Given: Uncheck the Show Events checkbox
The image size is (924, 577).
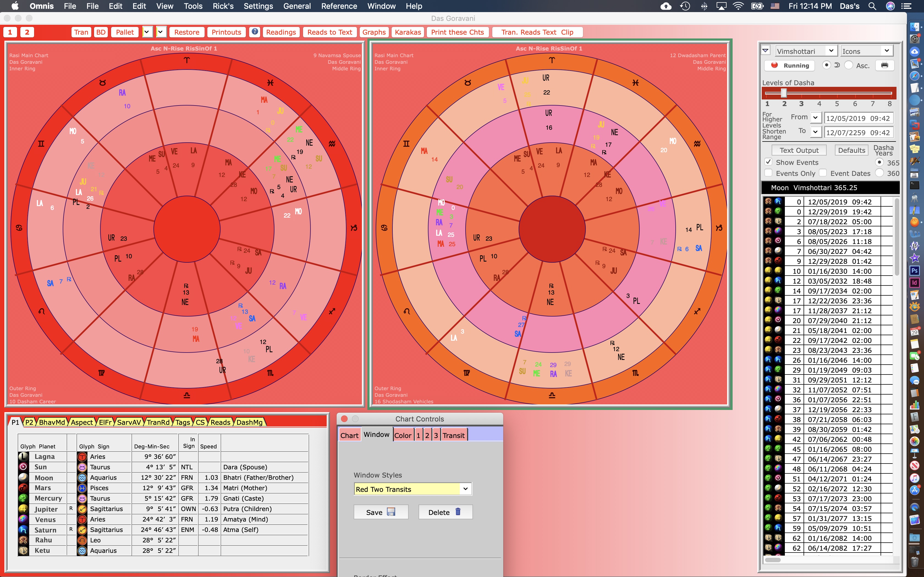Looking at the screenshot, I should coord(769,162).
